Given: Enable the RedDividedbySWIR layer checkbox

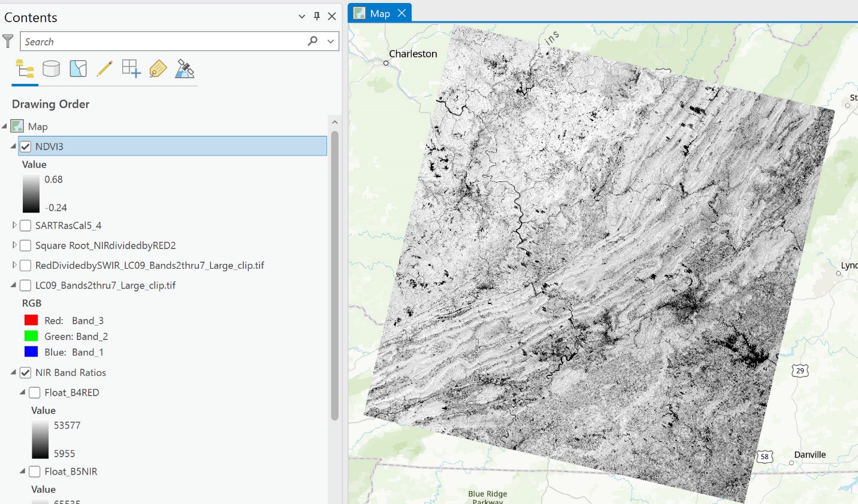Looking at the screenshot, I should point(25,266).
